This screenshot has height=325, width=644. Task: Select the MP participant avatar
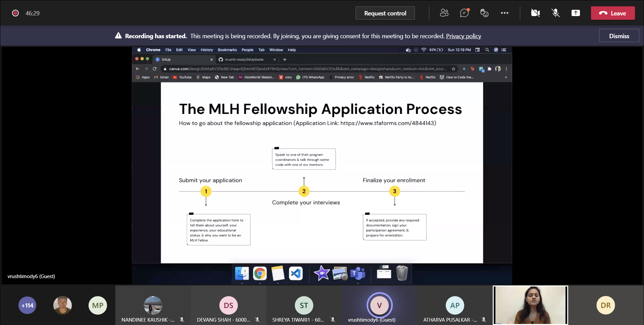click(98, 305)
